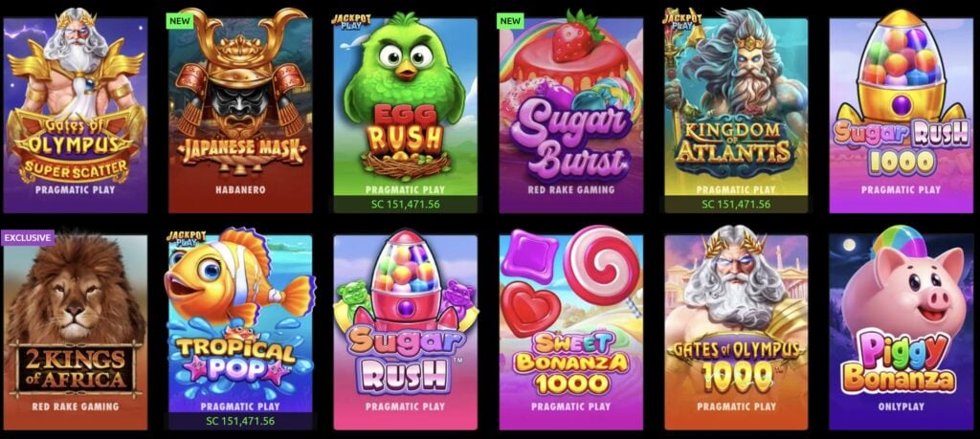This screenshot has height=439, width=980.
Task: Open Piggy Bonanza by OnlyPlay
Action: (x=902, y=328)
